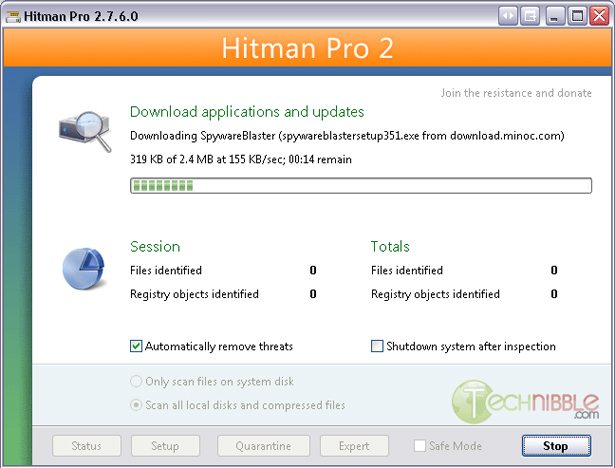Click Totals Registry objects identified count value
The height and width of the screenshot is (468, 615).
[554, 294]
